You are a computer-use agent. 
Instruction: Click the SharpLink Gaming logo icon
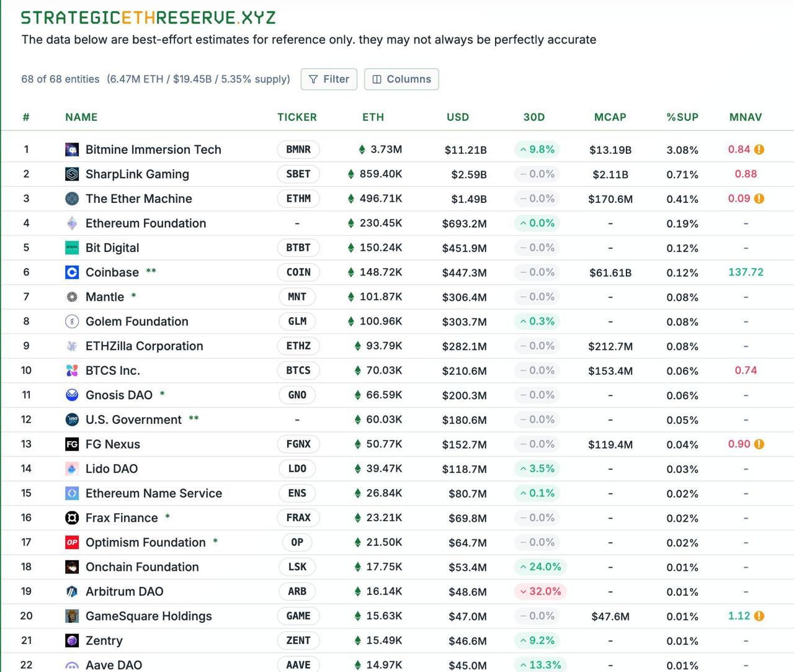coord(72,174)
